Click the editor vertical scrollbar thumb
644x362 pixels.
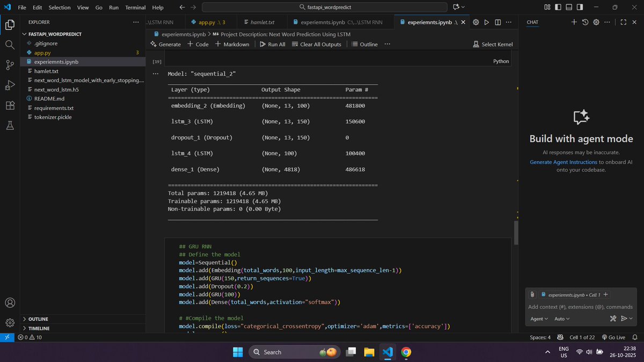(x=516, y=233)
